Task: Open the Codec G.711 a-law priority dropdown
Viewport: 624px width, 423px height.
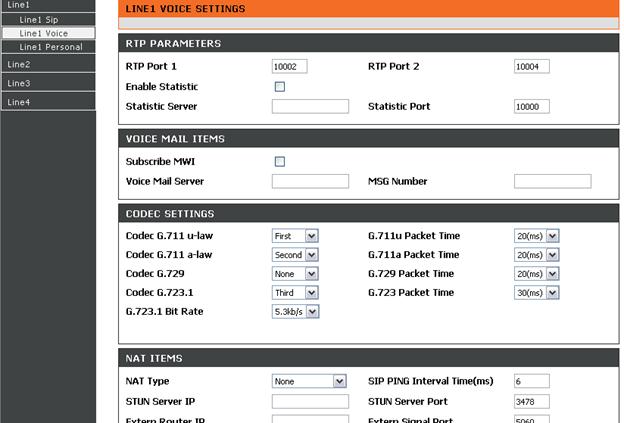Action: point(295,255)
